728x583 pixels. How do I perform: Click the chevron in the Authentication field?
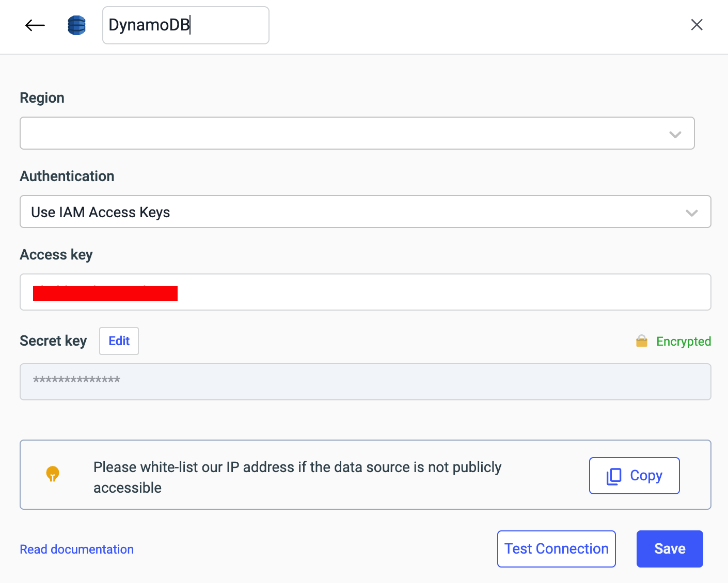pos(691,213)
